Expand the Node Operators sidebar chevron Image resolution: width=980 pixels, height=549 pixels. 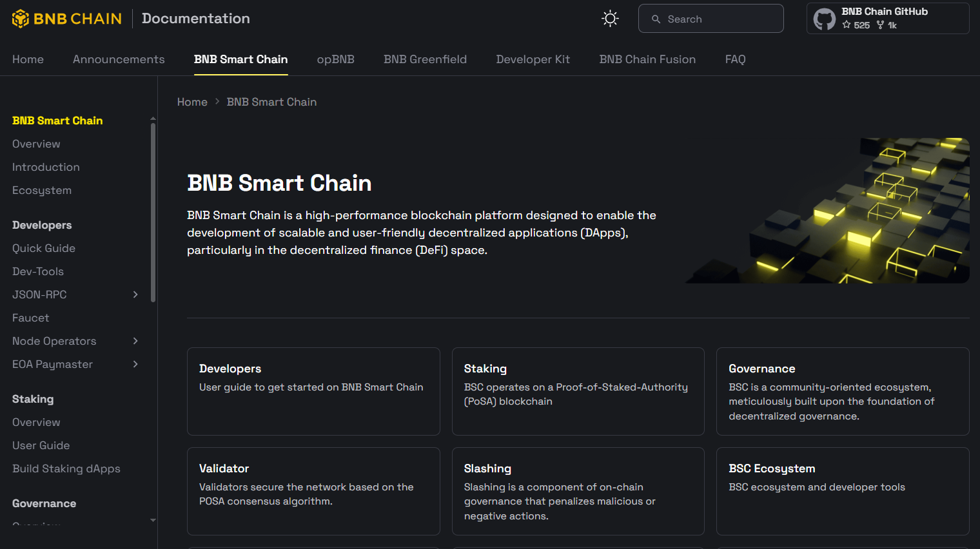[x=135, y=341]
